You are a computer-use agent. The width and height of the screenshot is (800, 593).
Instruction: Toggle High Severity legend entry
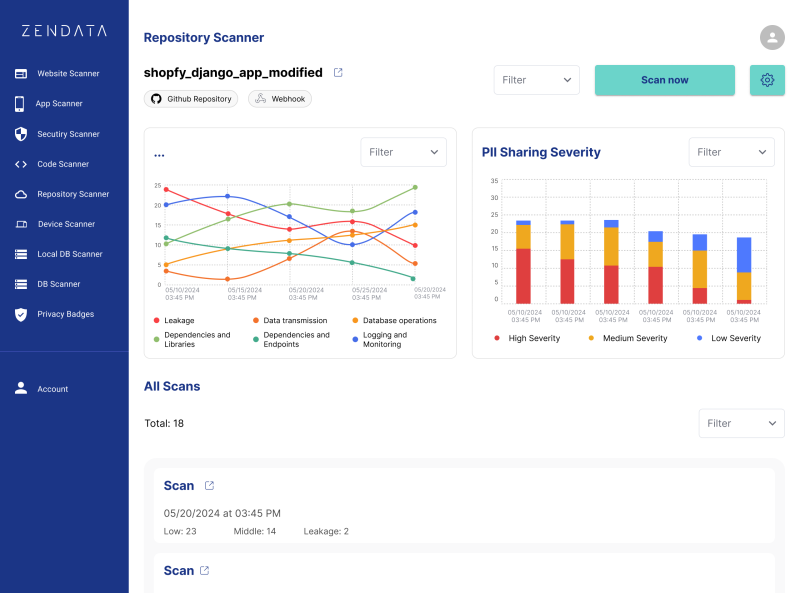click(527, 338)
